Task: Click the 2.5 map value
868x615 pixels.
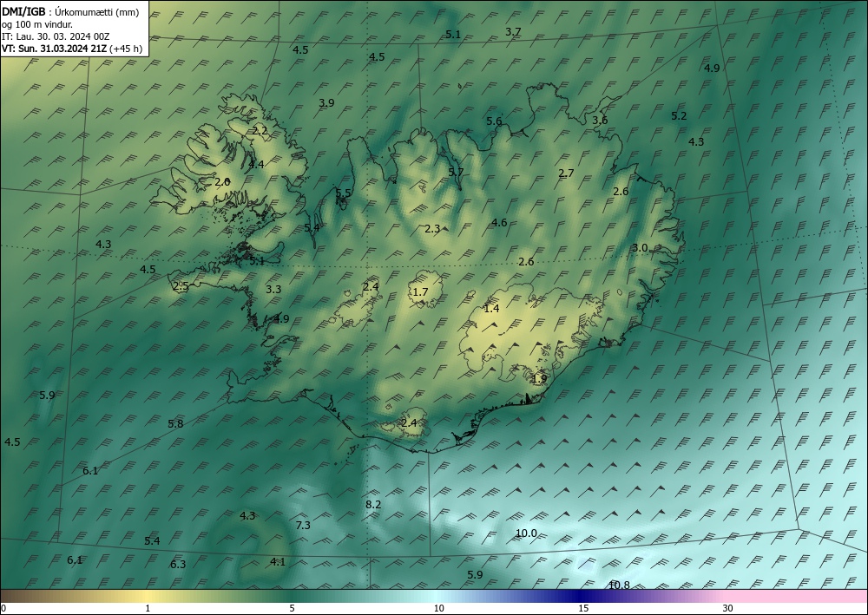Action: pyautogui.click(x=181, y=286)
